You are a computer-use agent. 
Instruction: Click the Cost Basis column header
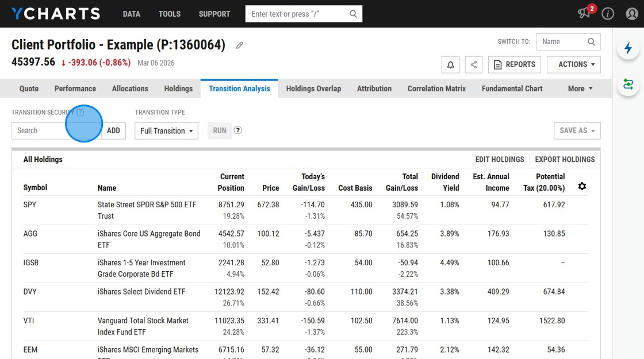[355, 188]
